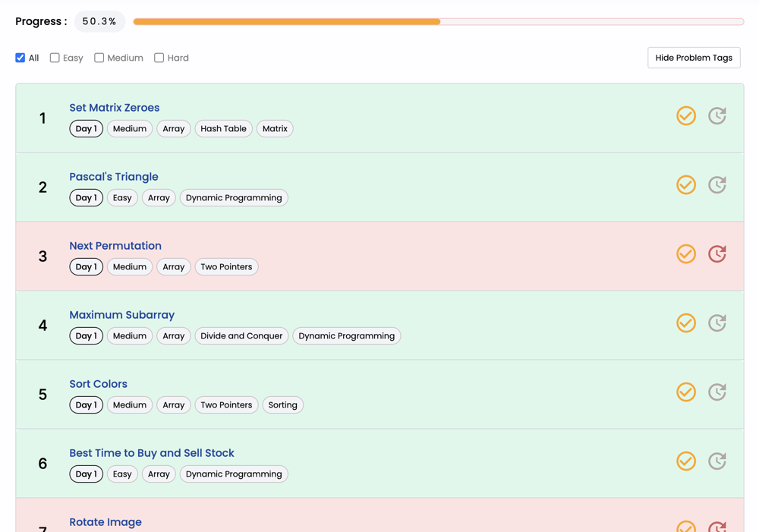Select the Hash Table tag on problem 1

(223, 129)
